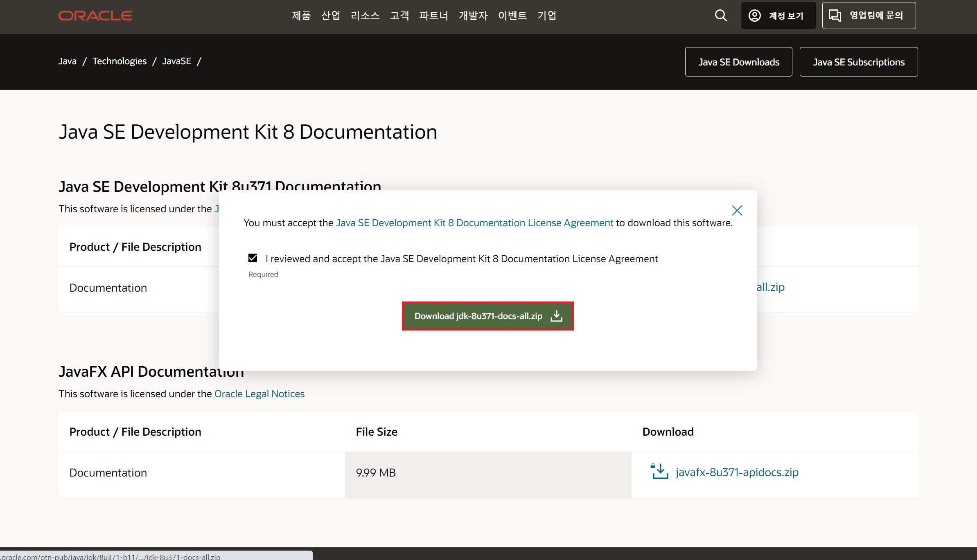The width and height of the screenshot is (977, 560).
Task: Open the 리소스 menu
Action: [x=365, y=16]
